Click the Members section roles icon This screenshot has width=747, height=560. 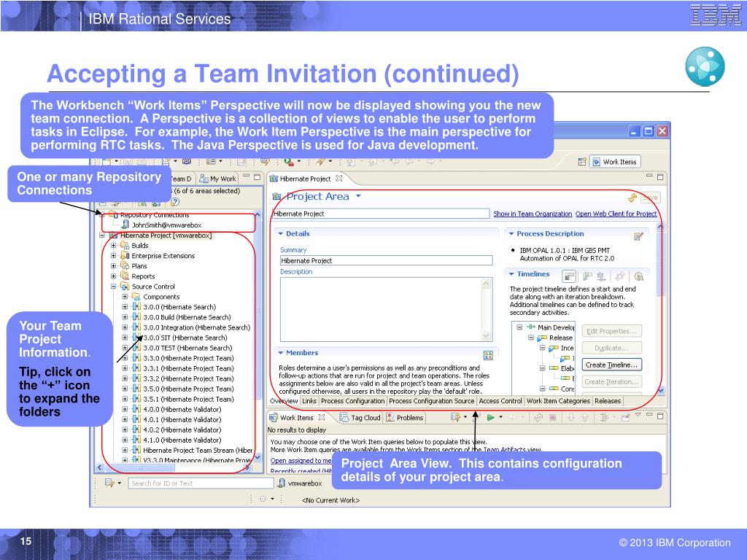(x=488, y=355)
